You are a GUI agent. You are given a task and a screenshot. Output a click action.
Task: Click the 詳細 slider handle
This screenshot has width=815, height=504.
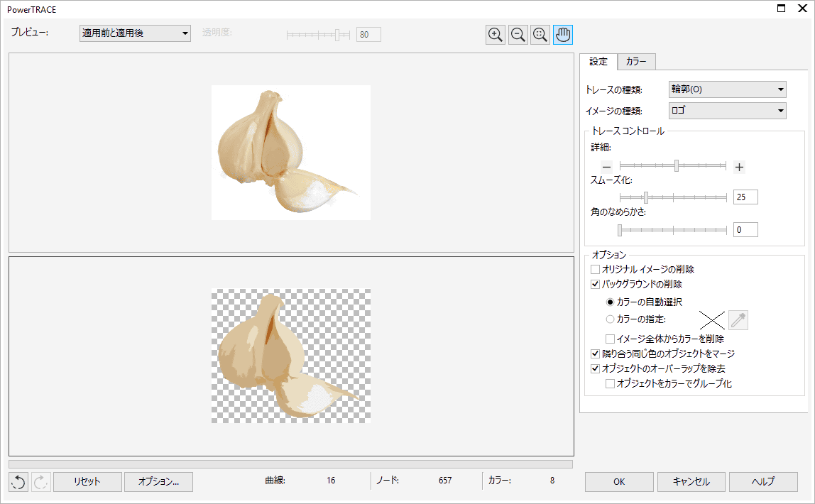[x=677, y=165]
